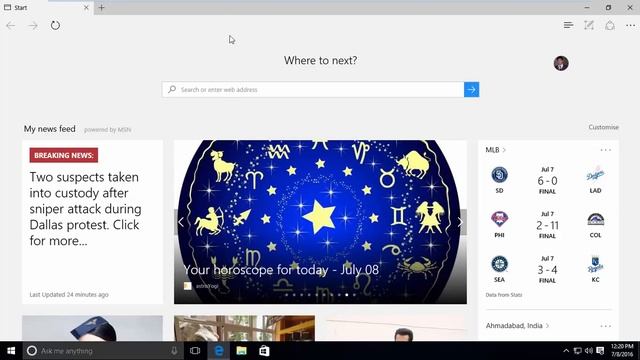Viewport: 640px width, 360px height.
Task: Click the user profile picture
Action: pyautogui.click(x=561, y=63)
